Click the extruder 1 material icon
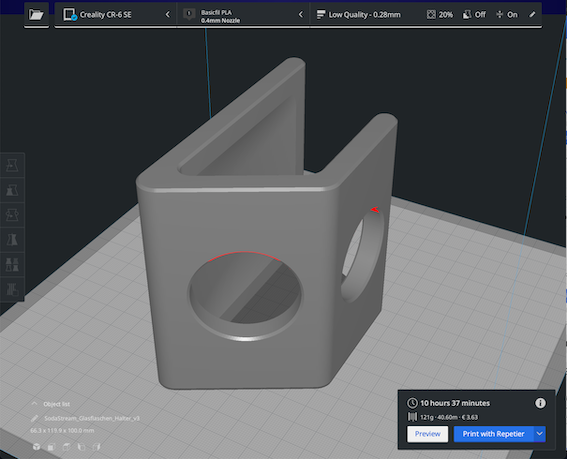The width and height of the screenshot is (567, 459). click(189, 14)
